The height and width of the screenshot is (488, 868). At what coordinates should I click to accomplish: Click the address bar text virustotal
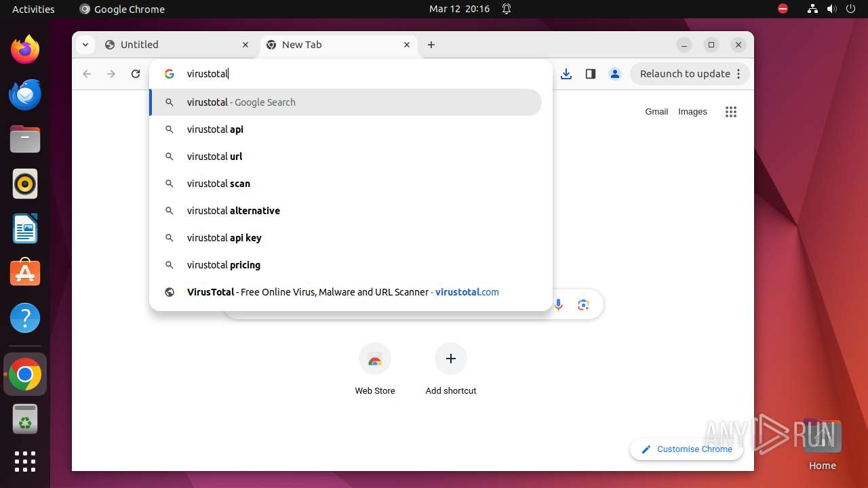[x=208, y=74]
